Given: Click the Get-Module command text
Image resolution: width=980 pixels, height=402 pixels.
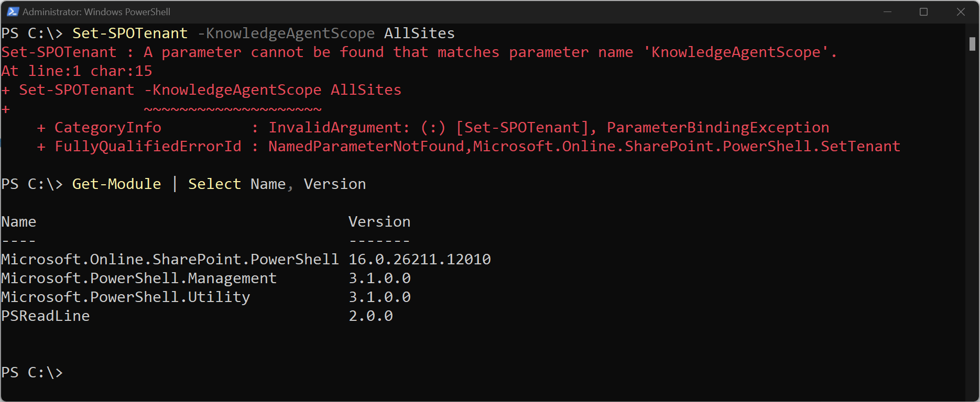Looking at the screenshot, I should pos(116,184).
